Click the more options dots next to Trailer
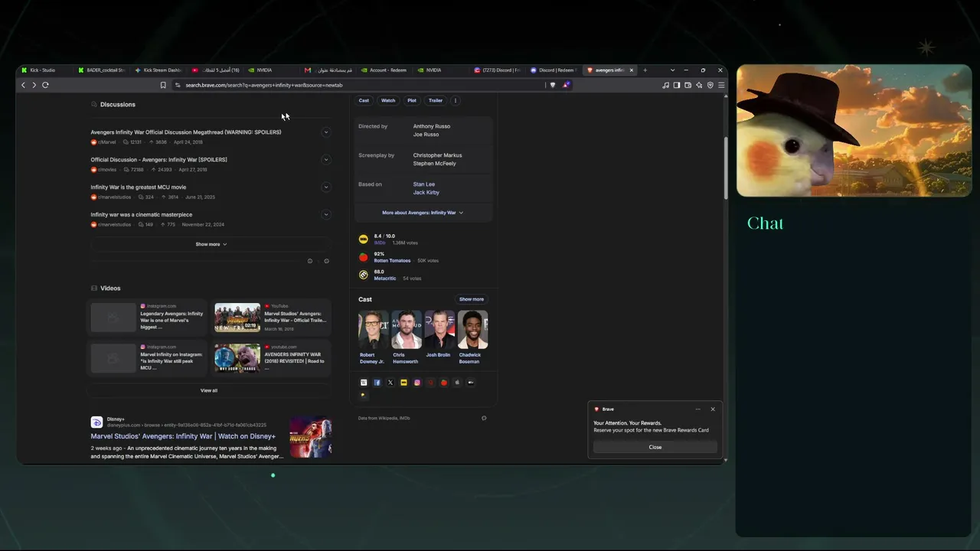This screenshot has height=551, width=980. pyautogui.click(x=456, y=100)
